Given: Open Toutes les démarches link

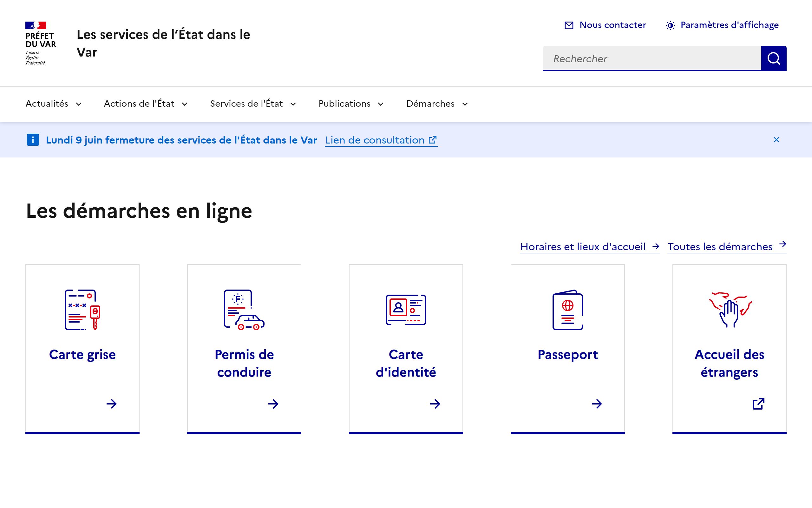Looking at the screenshot, I should [727, 247].
